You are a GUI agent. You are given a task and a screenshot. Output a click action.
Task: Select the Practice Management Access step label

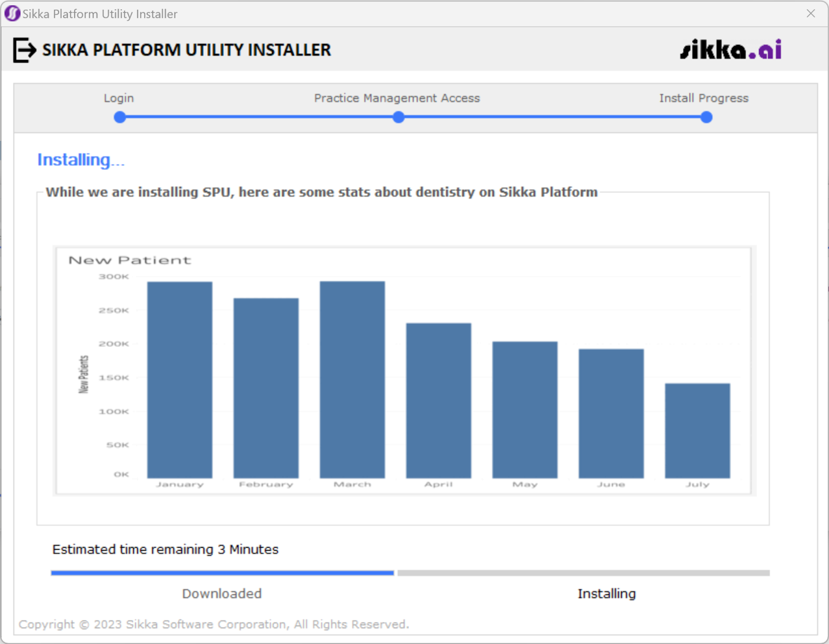(x=397, y=98)
